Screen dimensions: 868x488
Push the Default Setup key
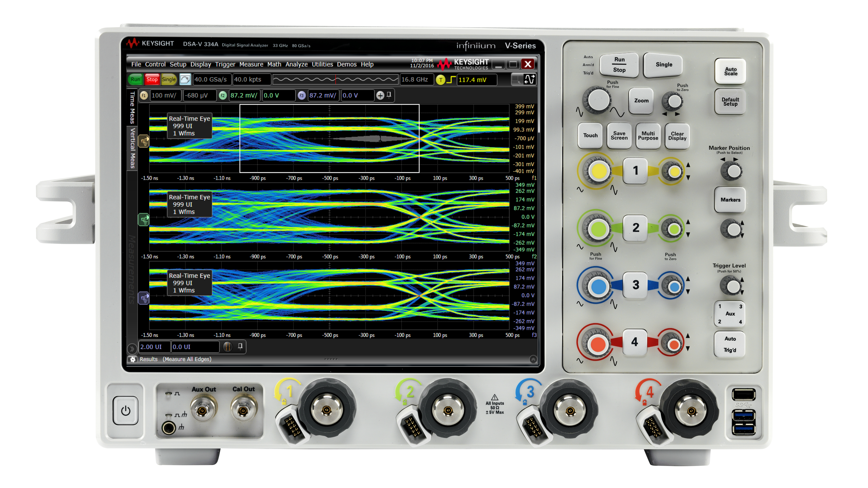pyautogui.click(x=730, y=102)
